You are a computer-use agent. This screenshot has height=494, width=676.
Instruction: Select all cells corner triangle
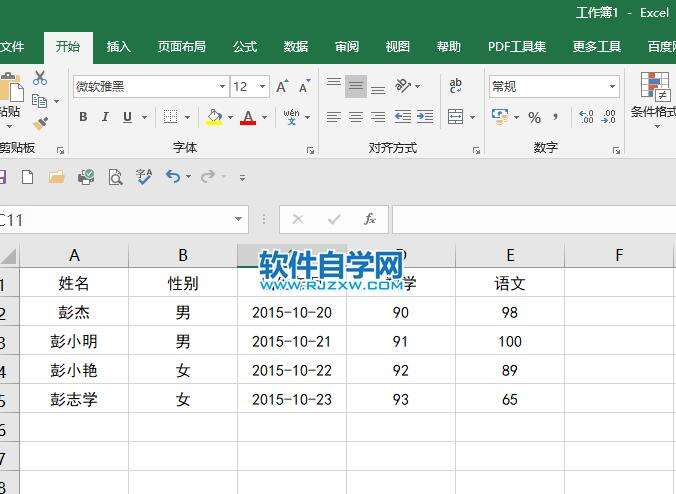9,255
